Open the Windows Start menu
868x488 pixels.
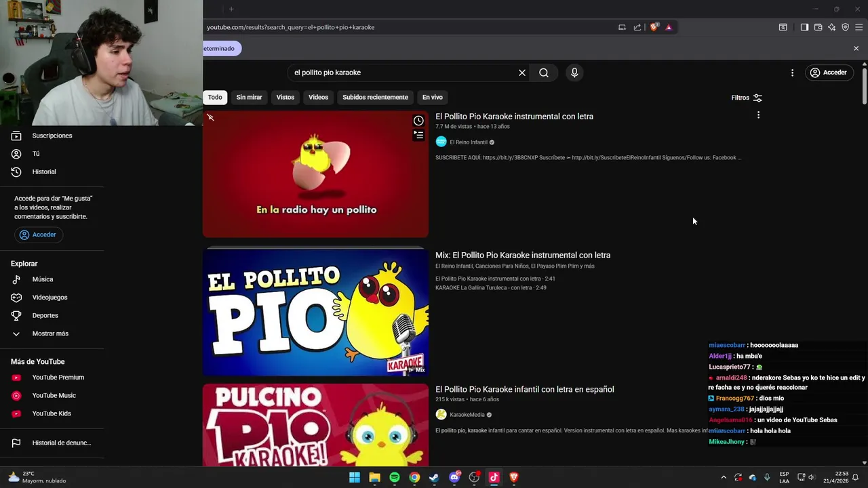[355, 477]
